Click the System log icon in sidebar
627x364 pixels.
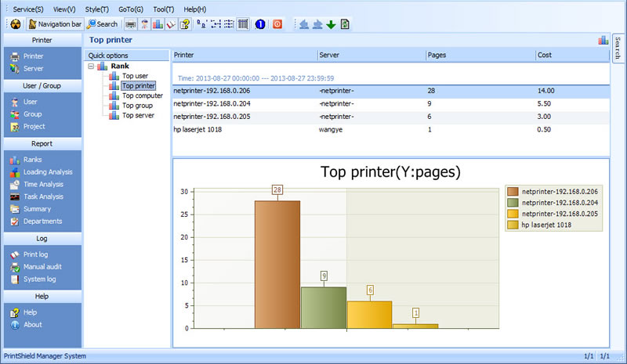pyautogui.click(x=15, y=279)
